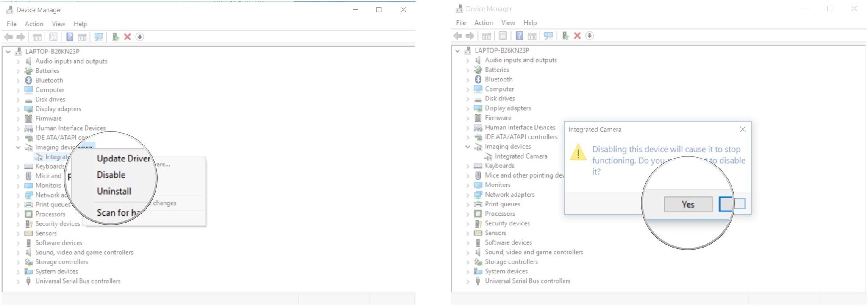Select Software devices in left window tree
This screenshot has width=868, height=306.
59,243
